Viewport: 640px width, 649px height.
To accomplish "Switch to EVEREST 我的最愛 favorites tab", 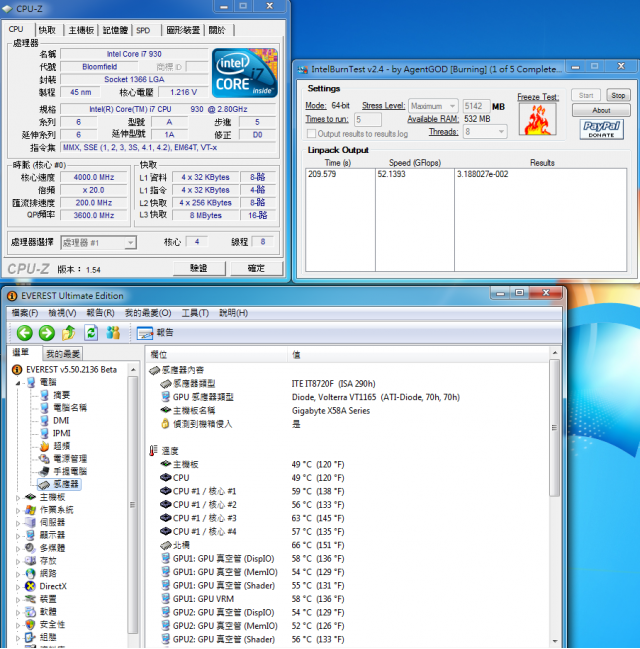I will (x=63, y=354).
